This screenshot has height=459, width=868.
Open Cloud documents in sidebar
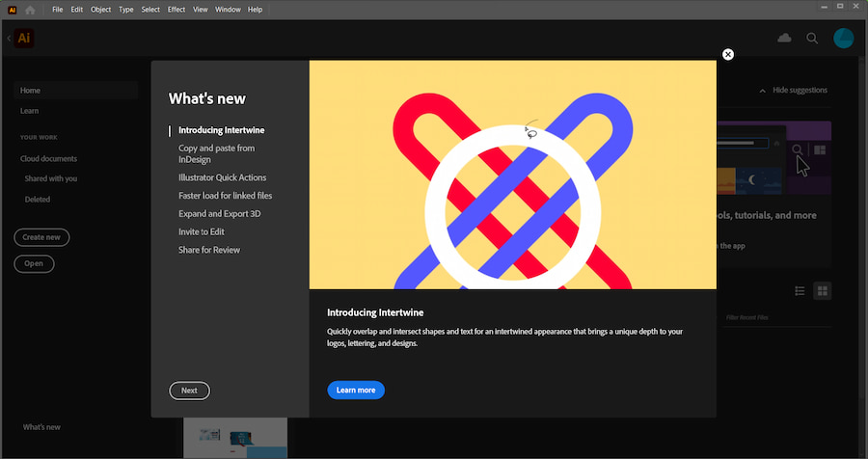[x=48, y=158]
